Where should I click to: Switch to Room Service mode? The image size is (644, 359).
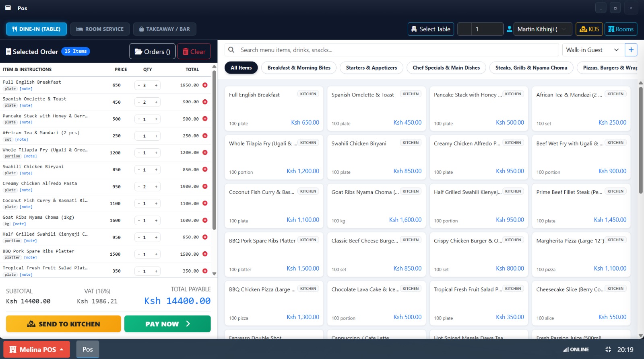(x=100, y=29)
